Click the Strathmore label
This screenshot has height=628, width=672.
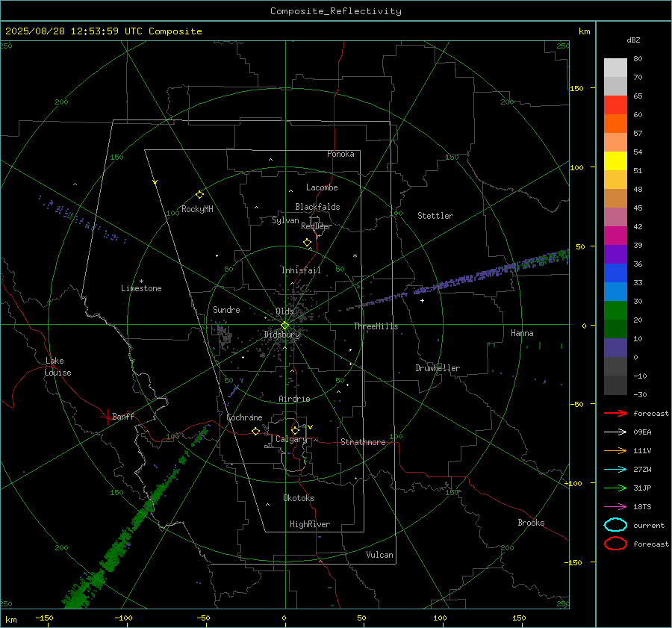pos(363,442)
